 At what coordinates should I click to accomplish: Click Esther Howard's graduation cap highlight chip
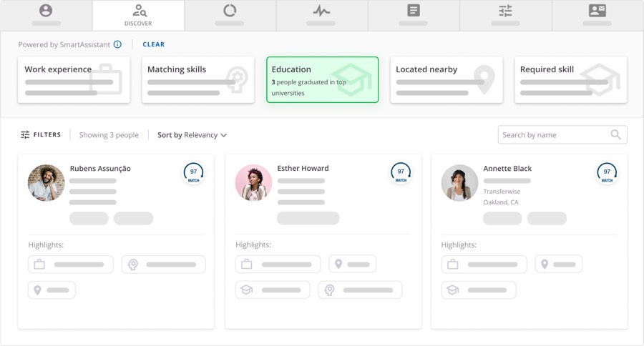(x=273, y=290)
